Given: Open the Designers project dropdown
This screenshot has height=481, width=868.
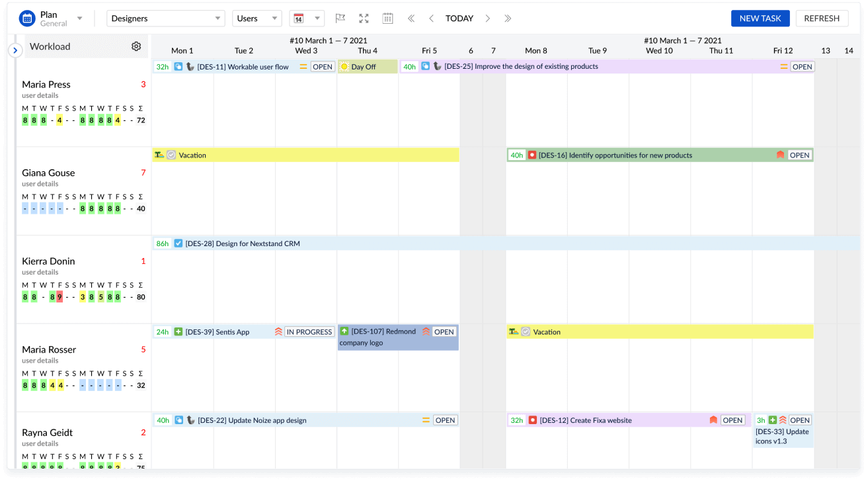Looking at the screenshot, I should 165,18.
